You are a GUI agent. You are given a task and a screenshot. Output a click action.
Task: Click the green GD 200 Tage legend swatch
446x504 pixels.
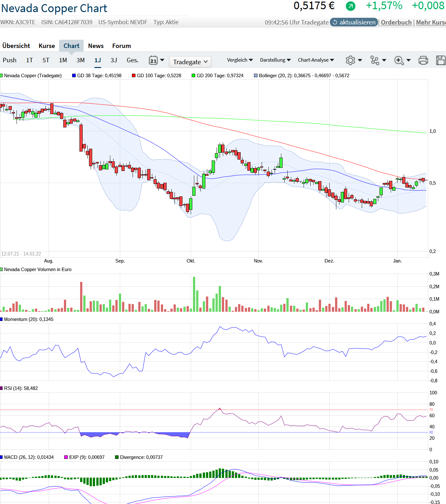click(x=193, y=76)
